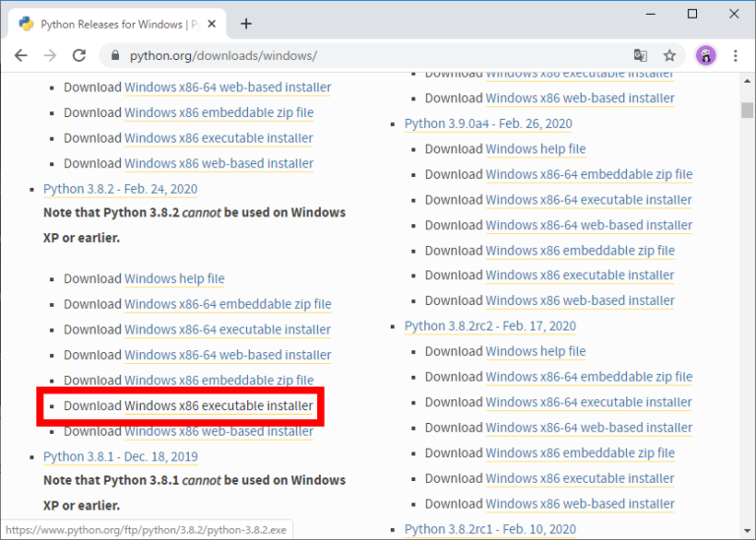Click the translate page icon in address bar
Viewport: 756px width, 540px height.
[640, 56]
